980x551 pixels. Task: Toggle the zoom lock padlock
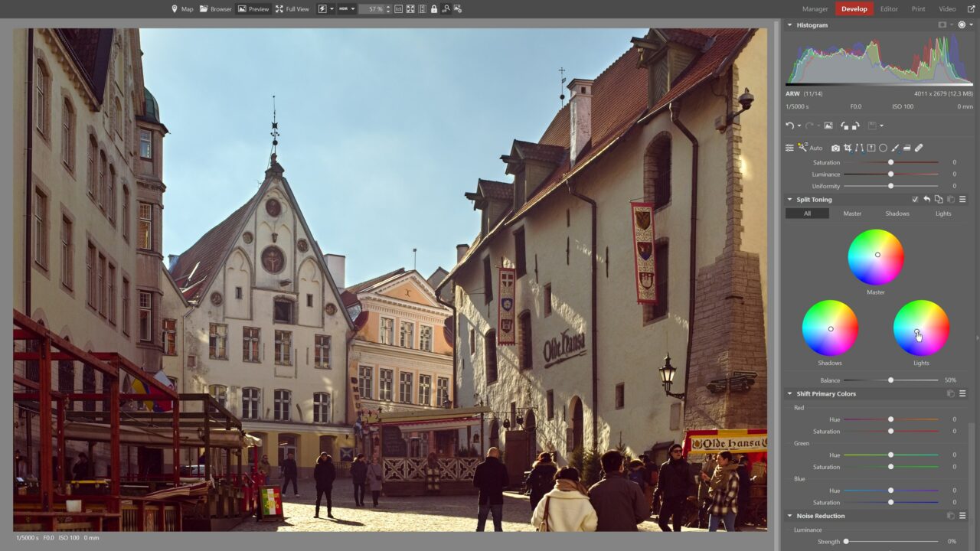(434, 9)
